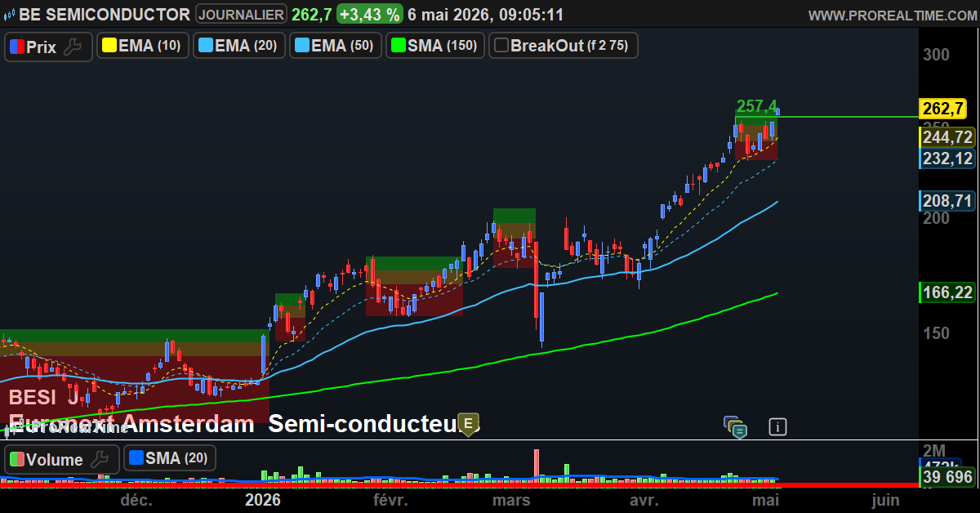Open the JOURNALIER timeframe selector
980x513 pixels.
242,15
